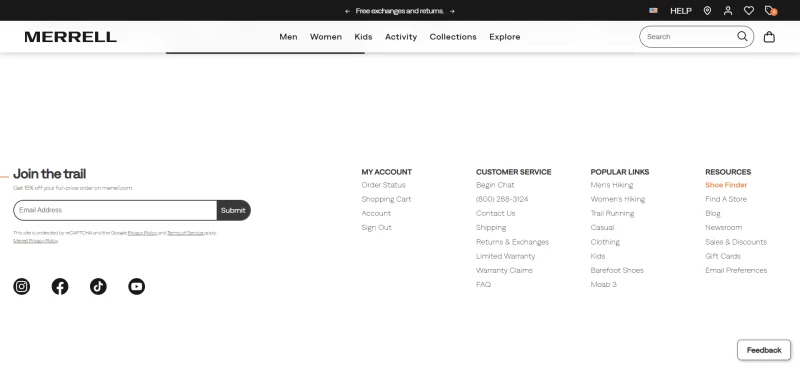The height and width of the screenshot is (366, 800).
Task: Open the wishlist heart icon
Action: tap(748, 11)
